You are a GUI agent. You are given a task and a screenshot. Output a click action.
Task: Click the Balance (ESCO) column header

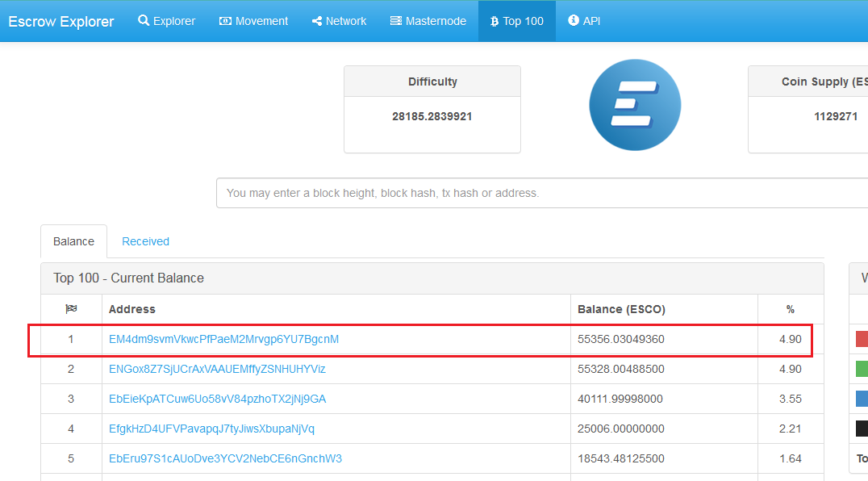click(x=622, y=309)
